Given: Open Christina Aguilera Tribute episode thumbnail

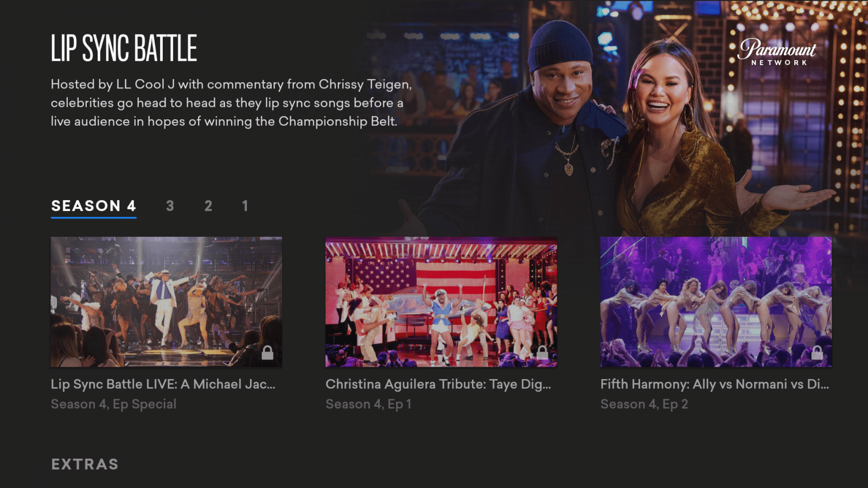Looking at the screenshot, I should 441,302.
